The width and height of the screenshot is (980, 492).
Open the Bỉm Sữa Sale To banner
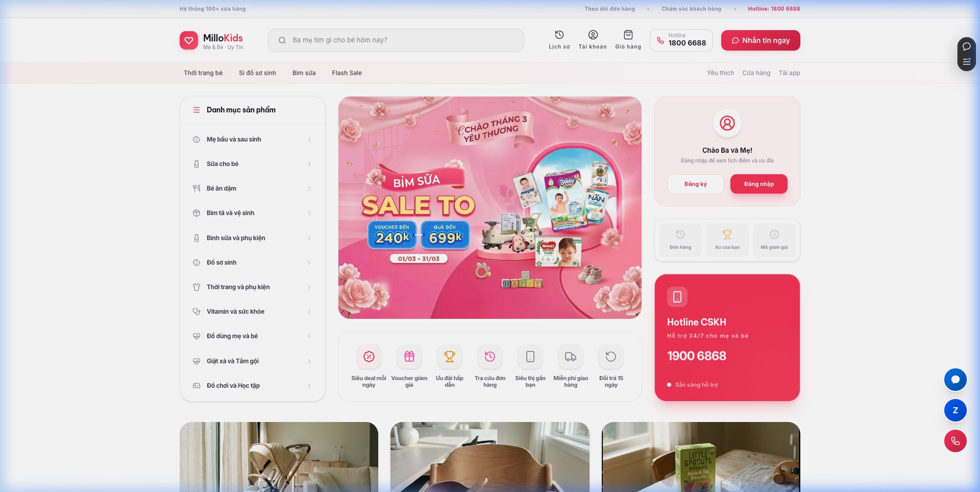click(x=489, y=207)
